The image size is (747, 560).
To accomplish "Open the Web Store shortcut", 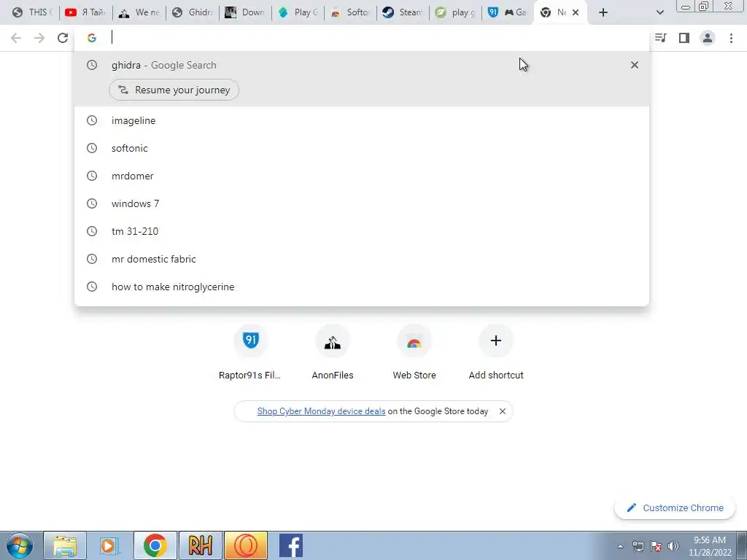I will coord(414,353).
